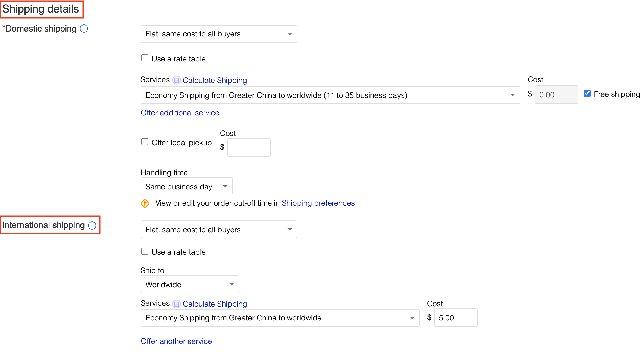Open the international Economy Shipping service dropdown
Image resolution: width=644 pixels, height=352 pixels.
(x=280, y=318)
